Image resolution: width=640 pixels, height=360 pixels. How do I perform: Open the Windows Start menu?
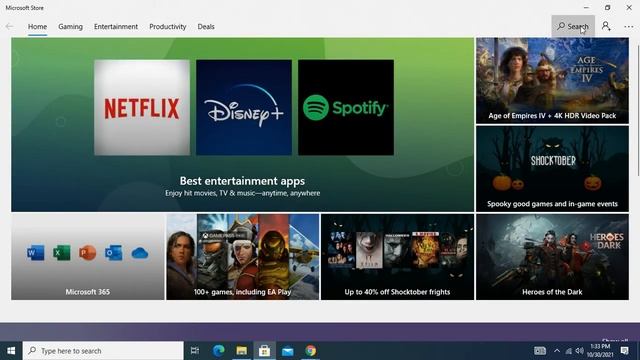click(11, 351)
